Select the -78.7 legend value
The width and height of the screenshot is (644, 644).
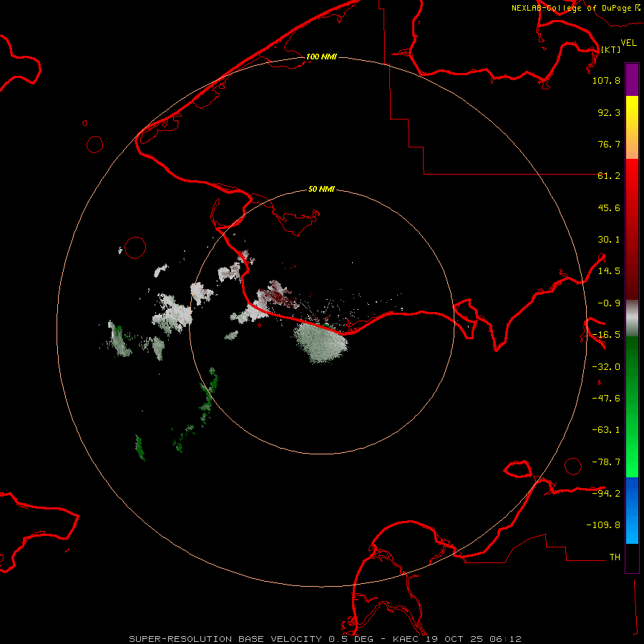(x=606, y=462)
